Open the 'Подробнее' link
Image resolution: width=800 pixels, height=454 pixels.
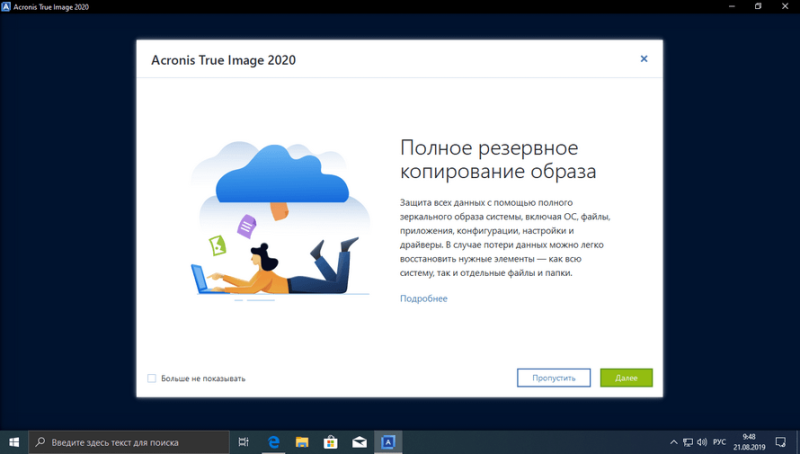(423, 298)
